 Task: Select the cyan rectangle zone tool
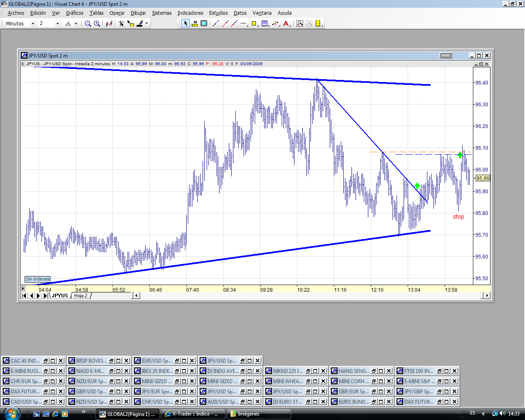[204, 24]
